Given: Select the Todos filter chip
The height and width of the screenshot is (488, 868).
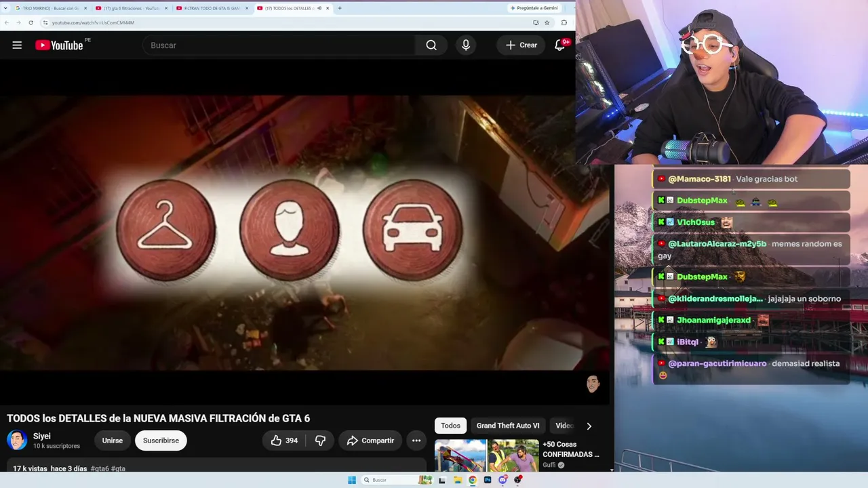Looking at the screenshot, I should tap(450, 426).
